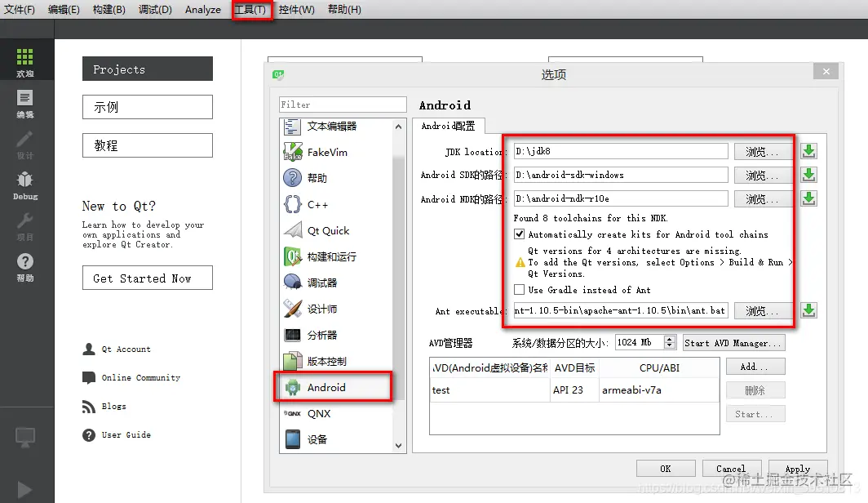Click Cancel in the Options dialog
868x503 pixels.
(x=731, y=469)
